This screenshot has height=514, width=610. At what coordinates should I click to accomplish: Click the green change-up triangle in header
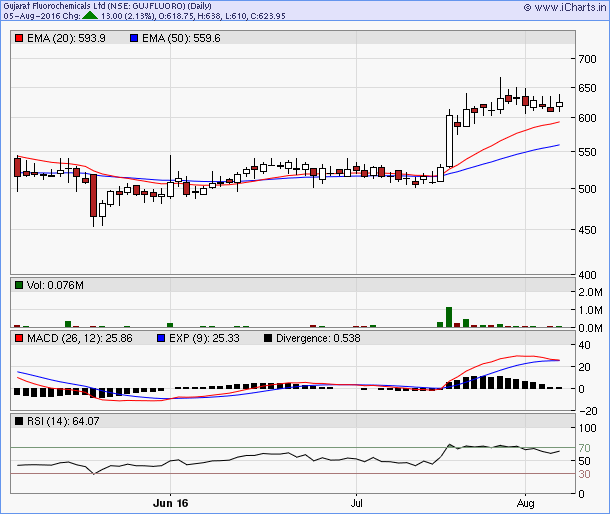(x=90, y=15)
